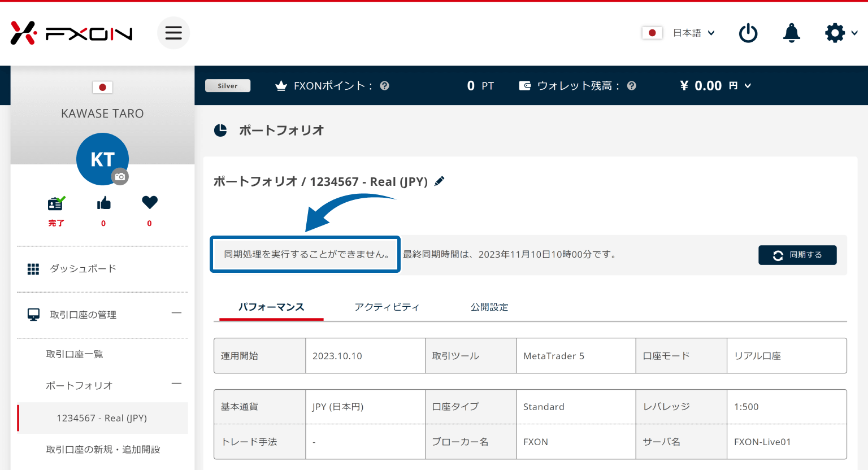Click the 0 PT points value
Screen dimensions: 868x470
pyautogui.click(x=480, y=86)
